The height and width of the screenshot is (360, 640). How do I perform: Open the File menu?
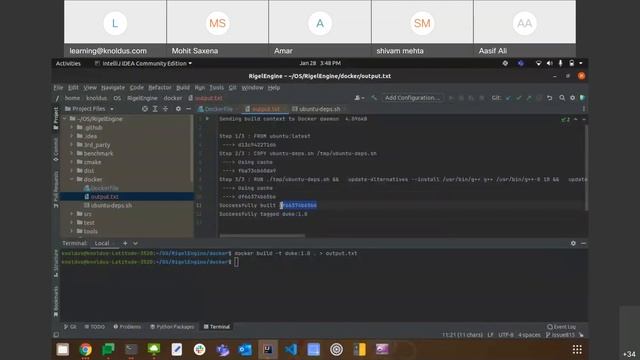(58, 88)
